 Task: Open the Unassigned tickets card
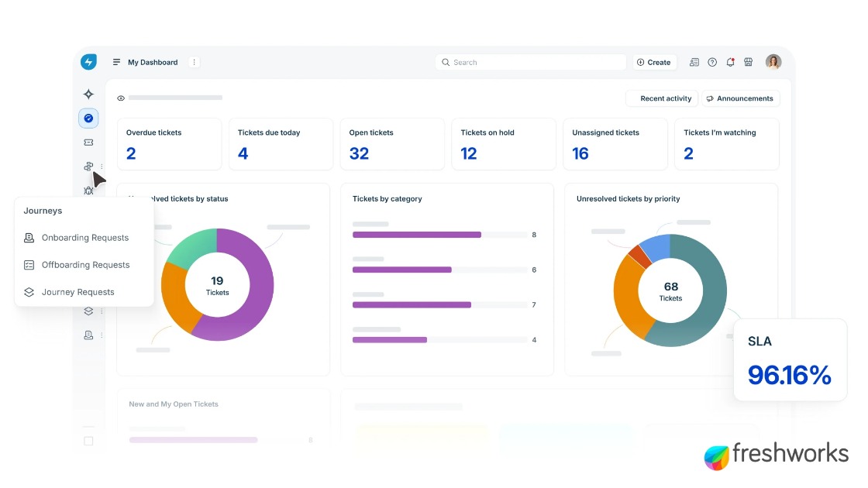[x=615, y=144]
